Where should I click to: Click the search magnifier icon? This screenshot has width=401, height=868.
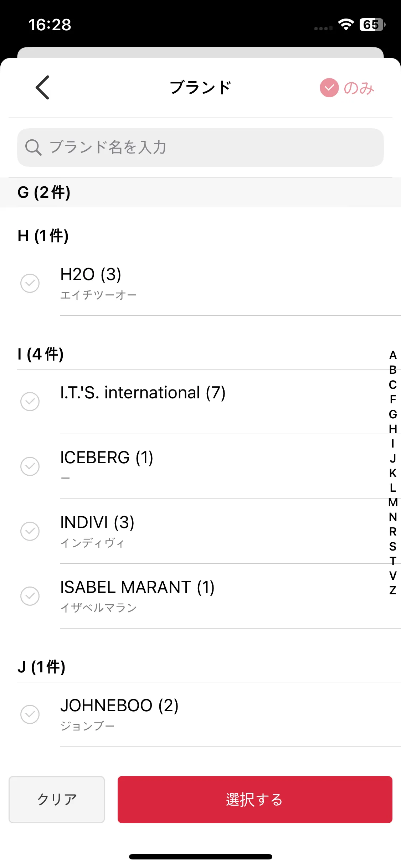point(34,147)
